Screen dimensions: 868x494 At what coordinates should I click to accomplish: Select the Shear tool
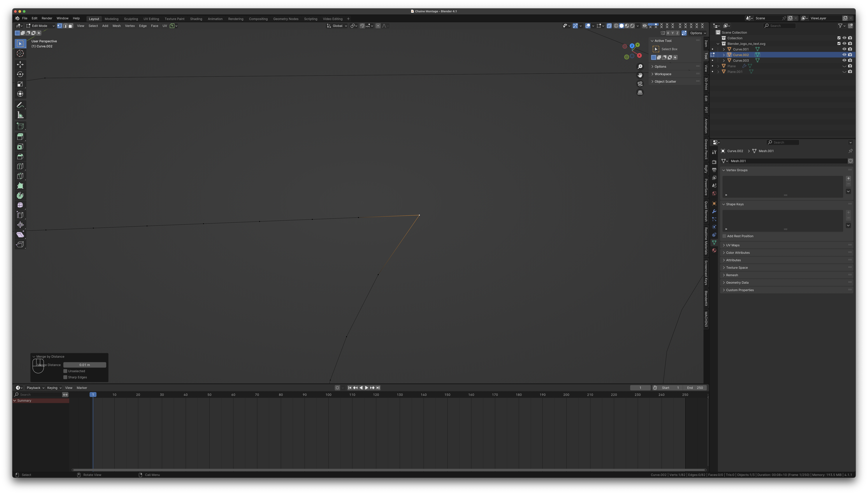20,235
